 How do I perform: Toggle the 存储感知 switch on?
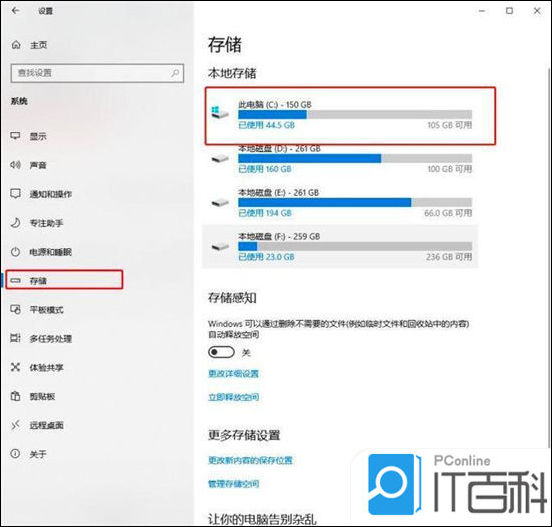coord(221,352)
